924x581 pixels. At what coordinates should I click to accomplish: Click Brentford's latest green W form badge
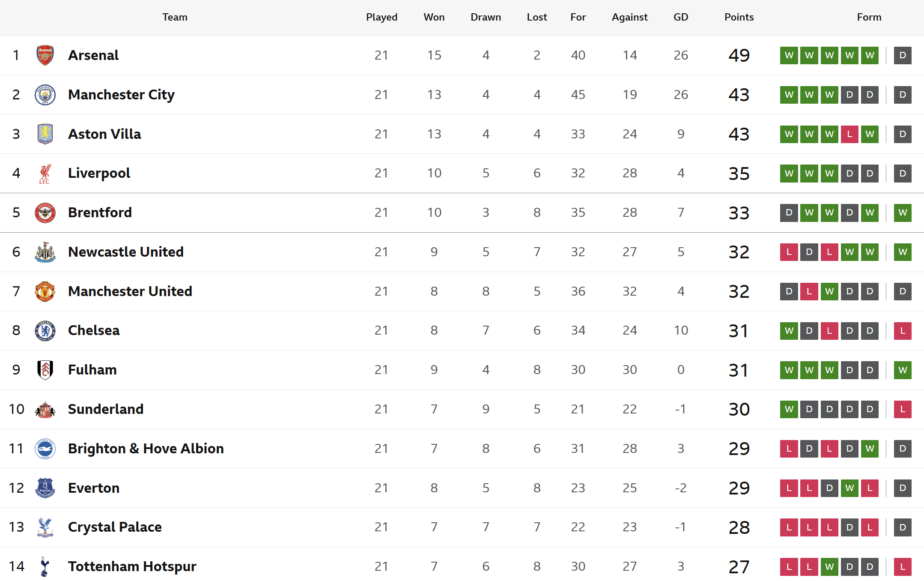point(903,213)
